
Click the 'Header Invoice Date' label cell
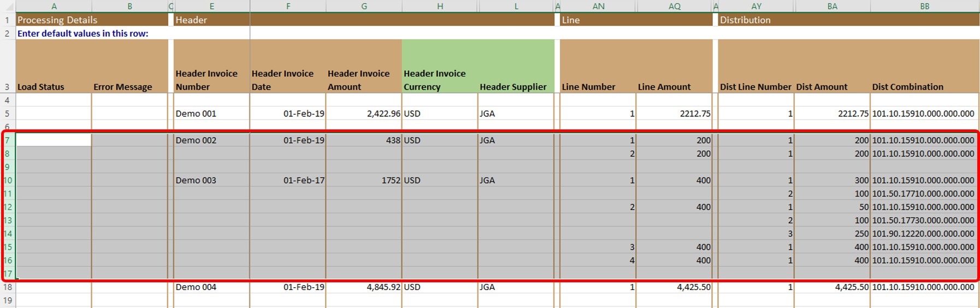click(288, 67)
